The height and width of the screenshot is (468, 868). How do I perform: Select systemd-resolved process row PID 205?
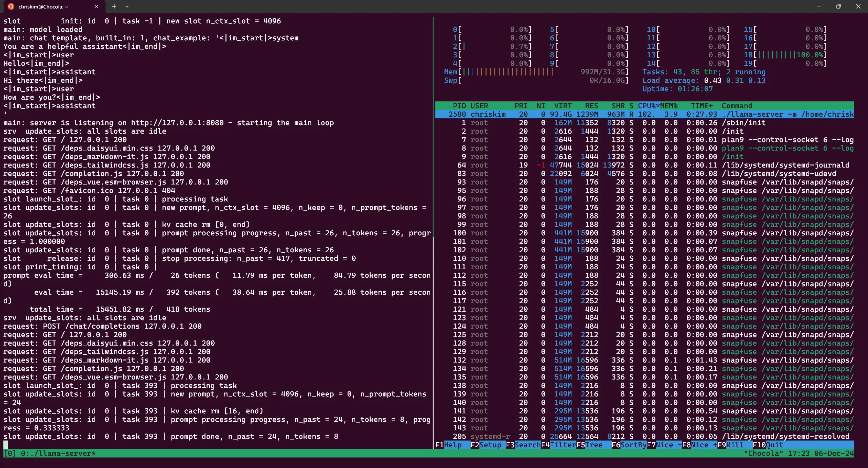(x=645, y=436)
